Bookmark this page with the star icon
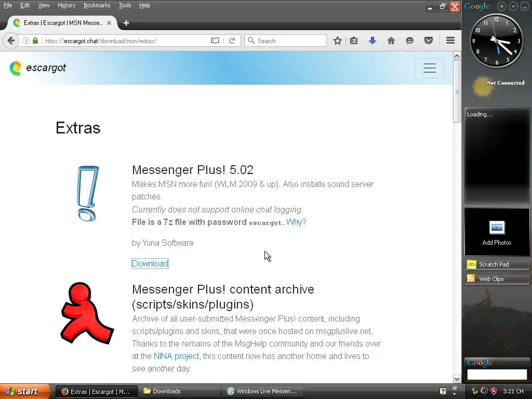Screen dimensions: 532x399 pyautogui.click(x=337, y=41)
